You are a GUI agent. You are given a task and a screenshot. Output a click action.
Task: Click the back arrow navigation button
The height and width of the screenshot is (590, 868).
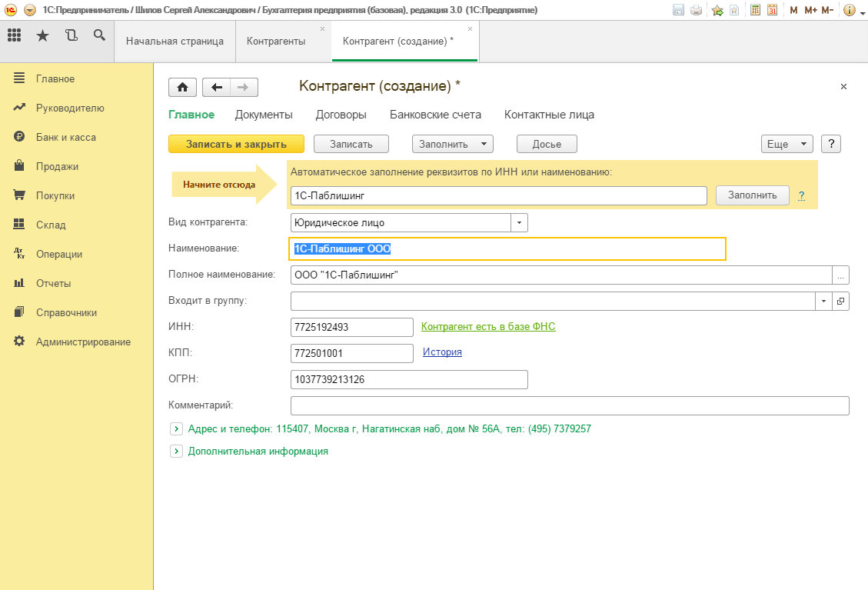[216, 87]
